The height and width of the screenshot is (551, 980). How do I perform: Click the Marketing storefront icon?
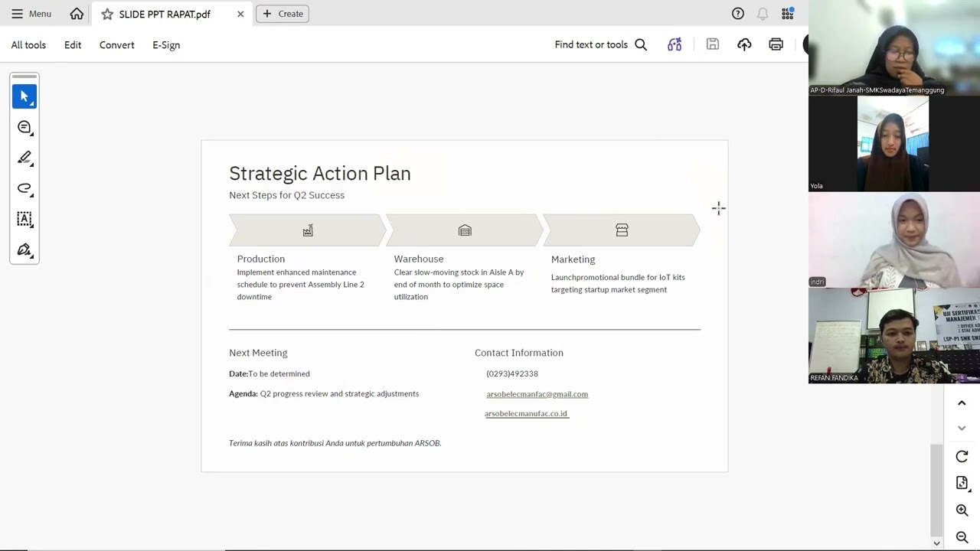(x=622, y=230)
